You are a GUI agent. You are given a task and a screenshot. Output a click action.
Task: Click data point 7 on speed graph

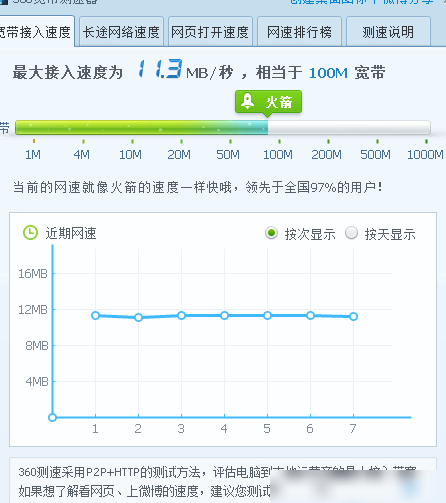(x=354, y=316)
